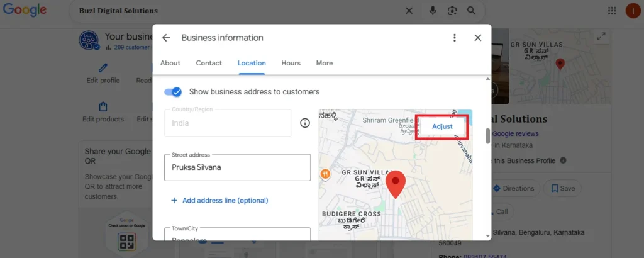Viewport: 644px width, 258px height.
Task: Click the dialog scrollbar down arrow
Action: 488,236
